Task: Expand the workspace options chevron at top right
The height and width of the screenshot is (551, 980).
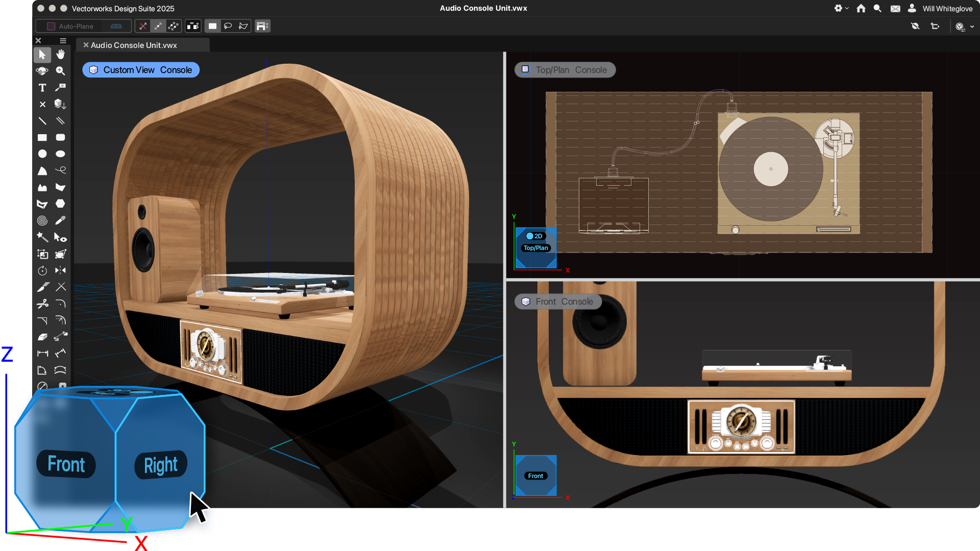Action: tap(972, 27)
